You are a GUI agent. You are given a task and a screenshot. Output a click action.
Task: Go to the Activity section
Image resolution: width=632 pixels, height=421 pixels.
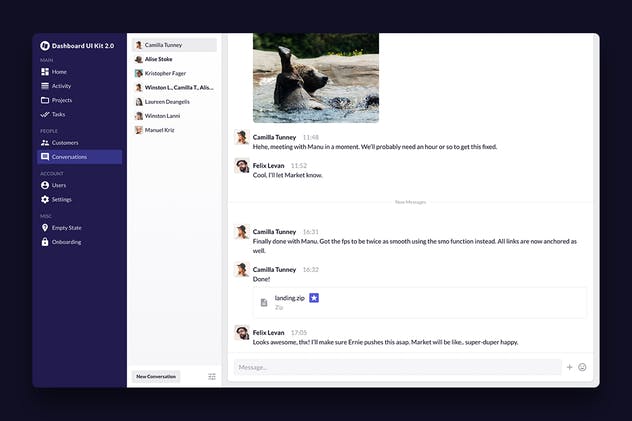coord(61,86)
